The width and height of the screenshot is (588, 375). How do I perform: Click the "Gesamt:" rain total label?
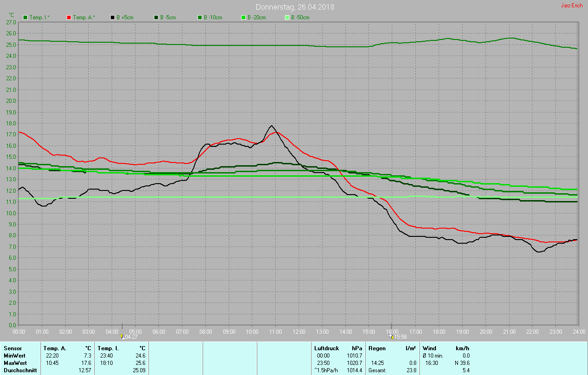(377, 370)
